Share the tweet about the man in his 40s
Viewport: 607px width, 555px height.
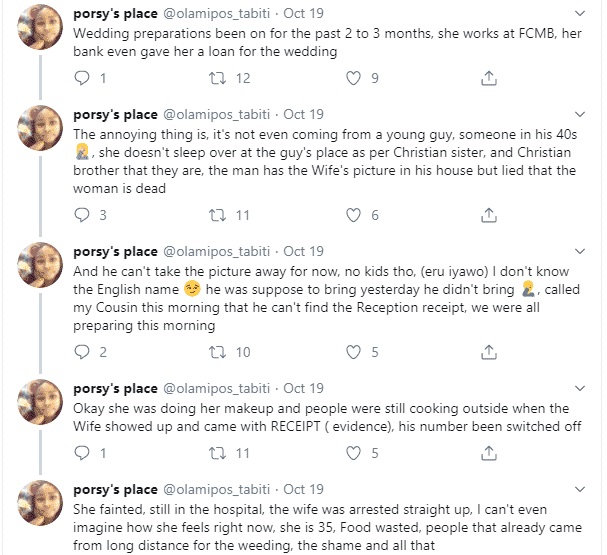(489, 215)
